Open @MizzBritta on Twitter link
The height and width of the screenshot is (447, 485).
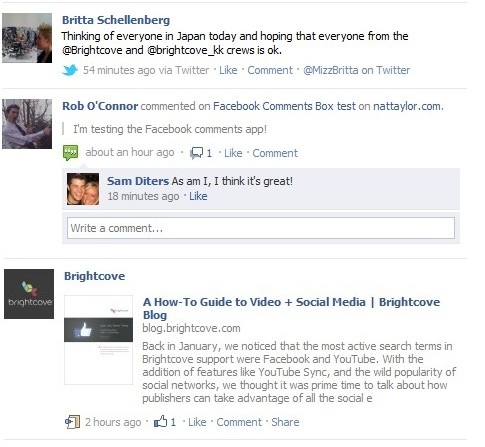pyautogui.click(x=356, y=70)
